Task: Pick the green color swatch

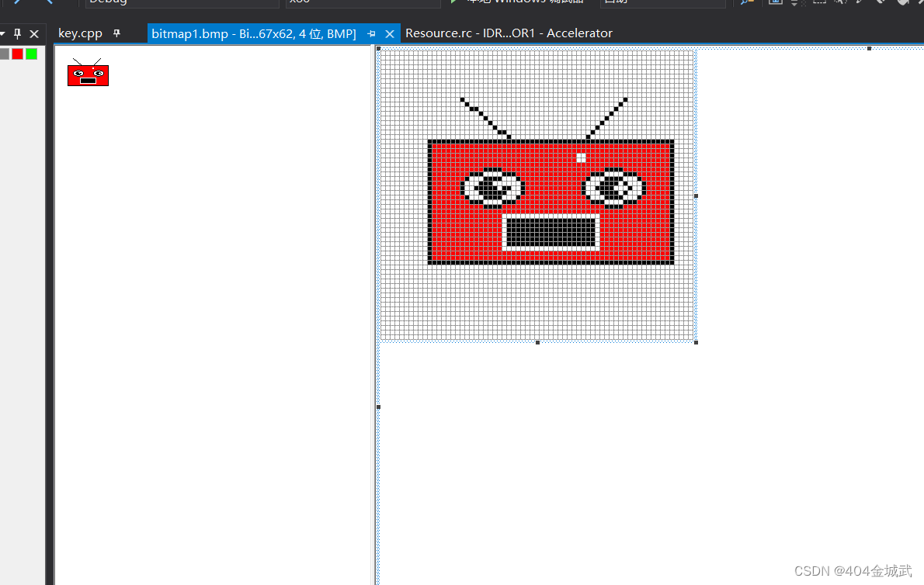Action: point(31,54)
